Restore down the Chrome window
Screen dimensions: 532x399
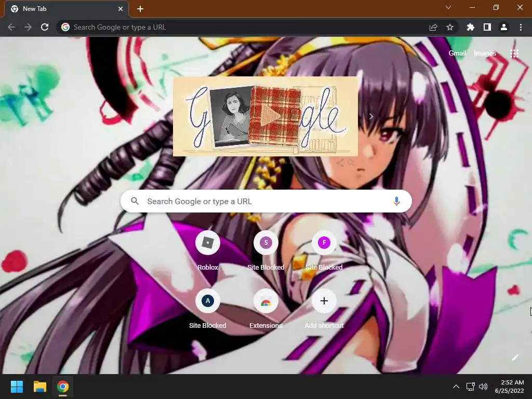(x=496, y=7)
